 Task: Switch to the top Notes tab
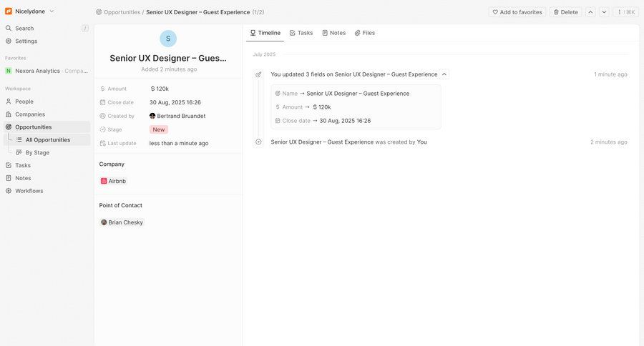334,33
